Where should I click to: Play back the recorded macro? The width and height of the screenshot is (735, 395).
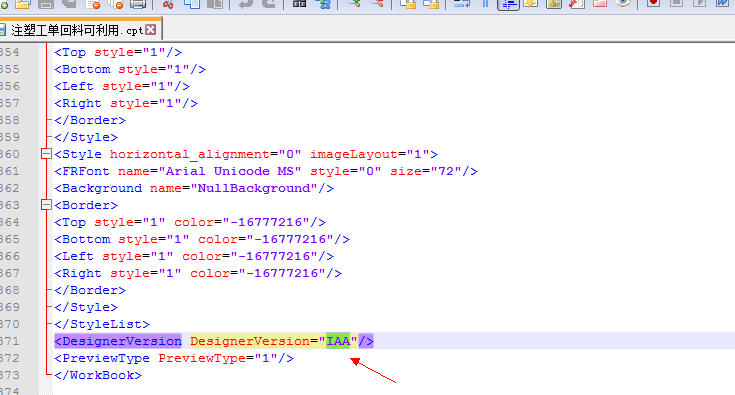(x=699, y=4)
